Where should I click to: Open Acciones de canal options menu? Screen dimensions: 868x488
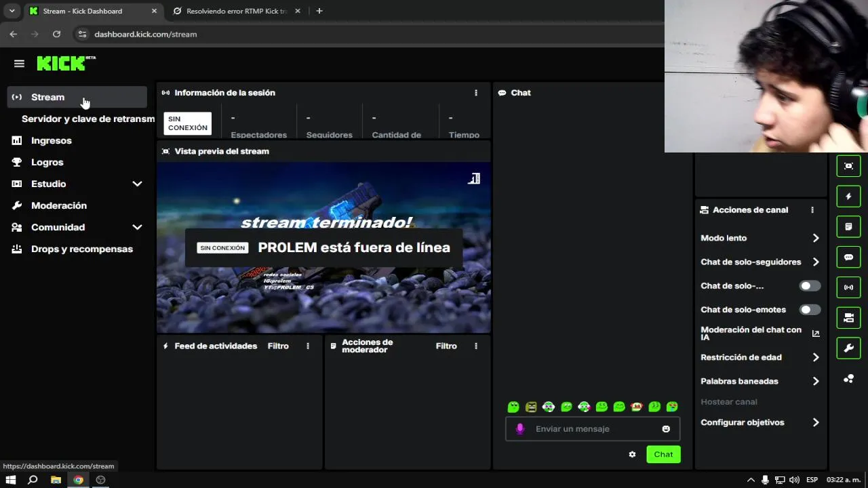812,210
